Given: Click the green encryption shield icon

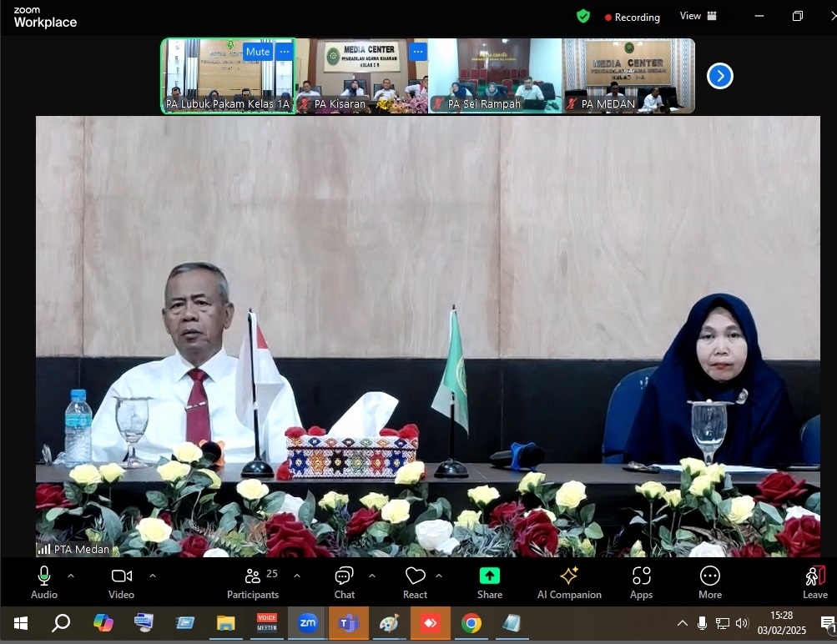Looking at the screenshot, I should (x=583, y=17).
